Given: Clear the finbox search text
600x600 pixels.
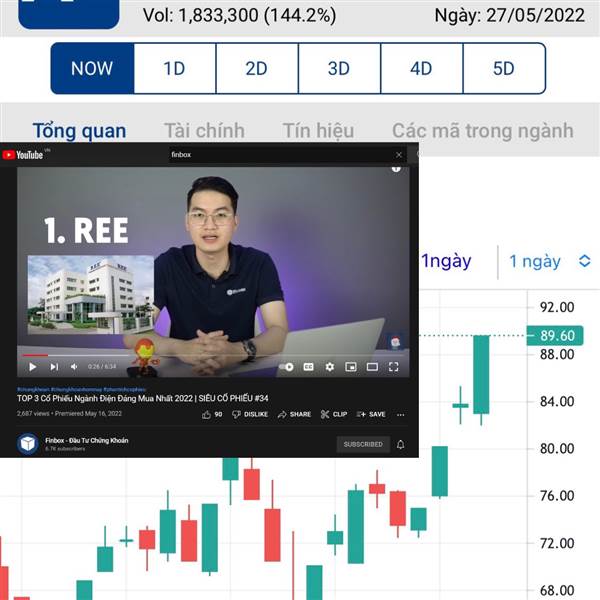Looking at the screenshot, I should click(399, 155).
